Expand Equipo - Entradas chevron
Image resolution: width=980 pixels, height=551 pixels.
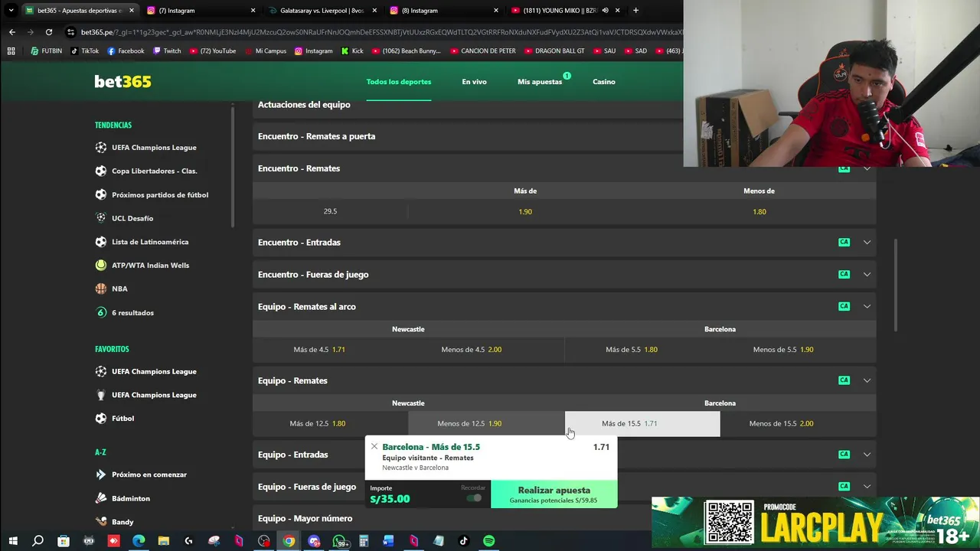(867, 455)
